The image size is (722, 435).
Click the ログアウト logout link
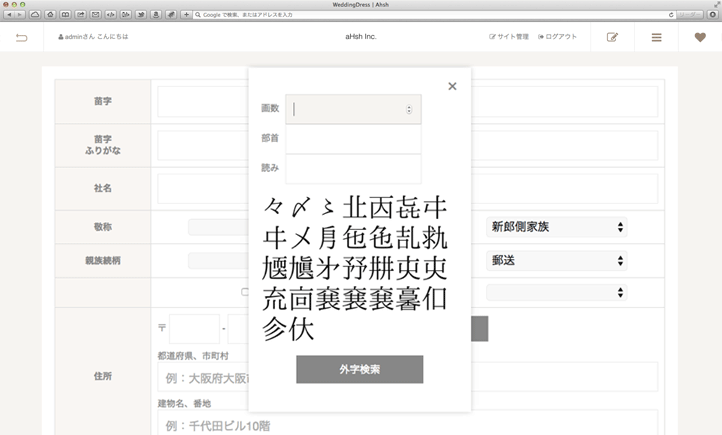point(557,37)
